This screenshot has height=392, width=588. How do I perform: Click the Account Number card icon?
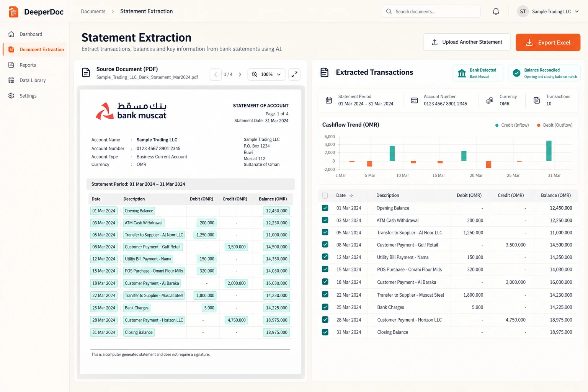(x=414, y=100)
